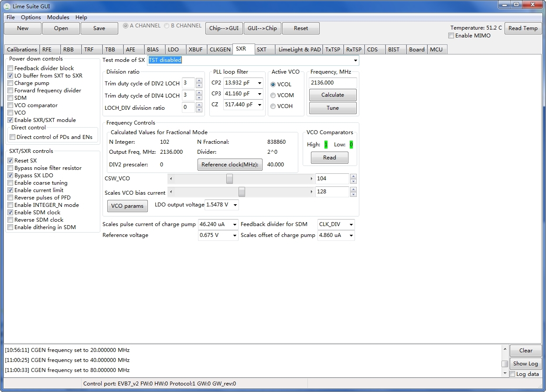Select the VCOH radio button

tap(273, 106)
